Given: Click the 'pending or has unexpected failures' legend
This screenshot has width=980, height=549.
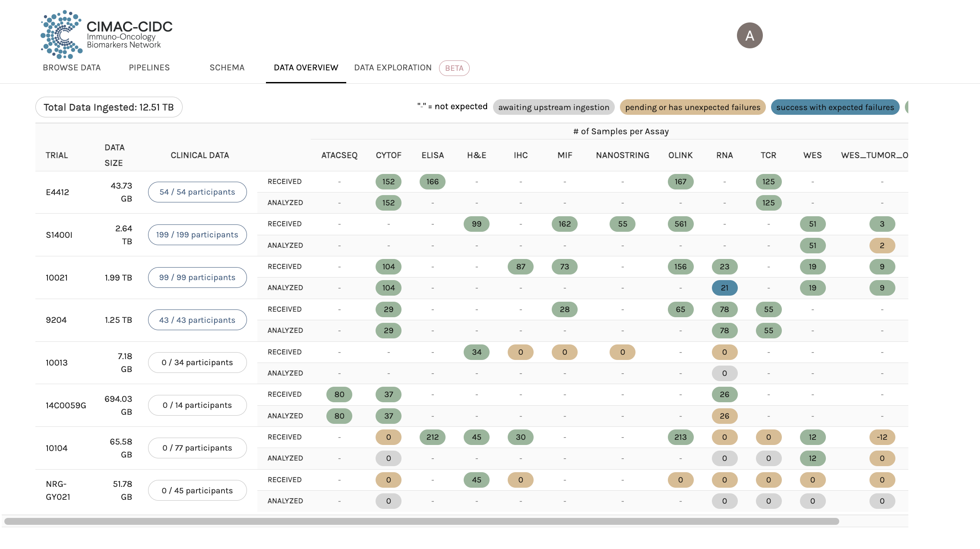Looking at the screenshot, I should point(692,107).
